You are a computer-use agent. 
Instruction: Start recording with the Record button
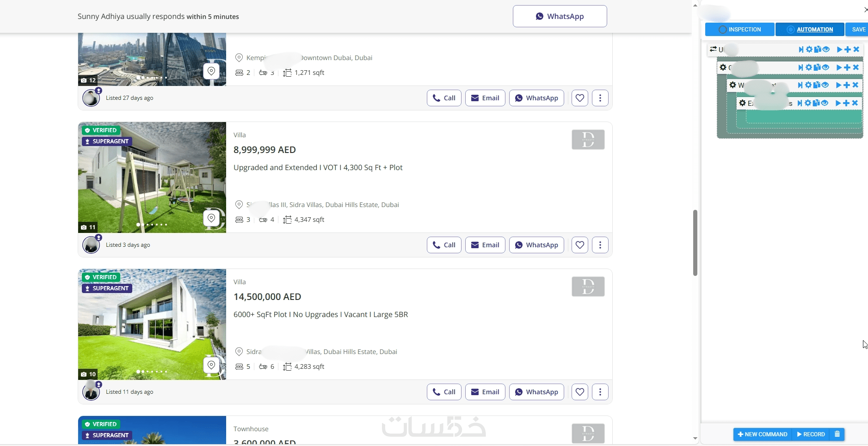coord(811,434)
